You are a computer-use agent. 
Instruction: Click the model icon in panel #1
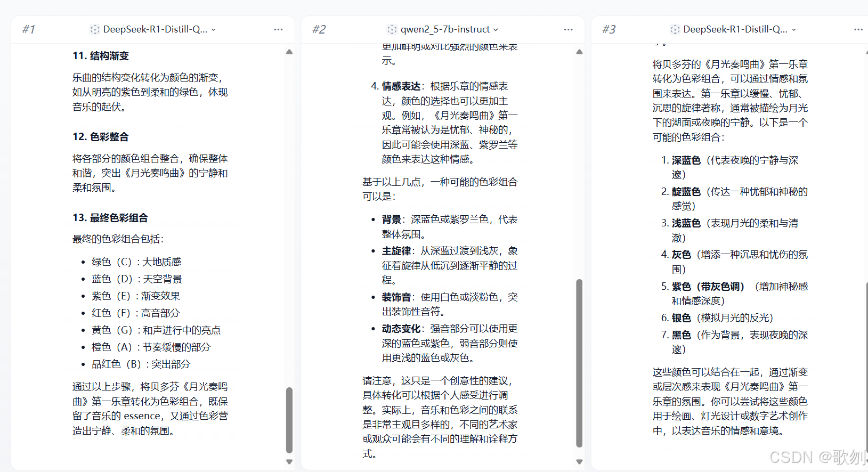point(95,29)
